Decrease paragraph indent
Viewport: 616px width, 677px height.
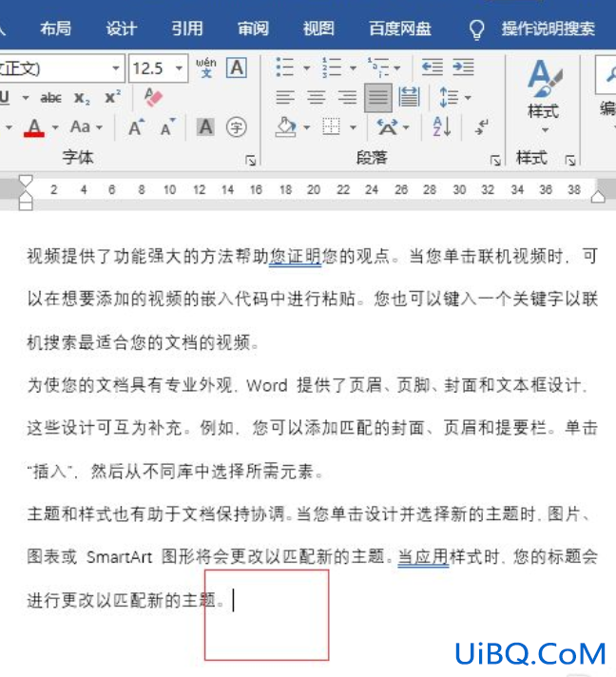point(433,68)
